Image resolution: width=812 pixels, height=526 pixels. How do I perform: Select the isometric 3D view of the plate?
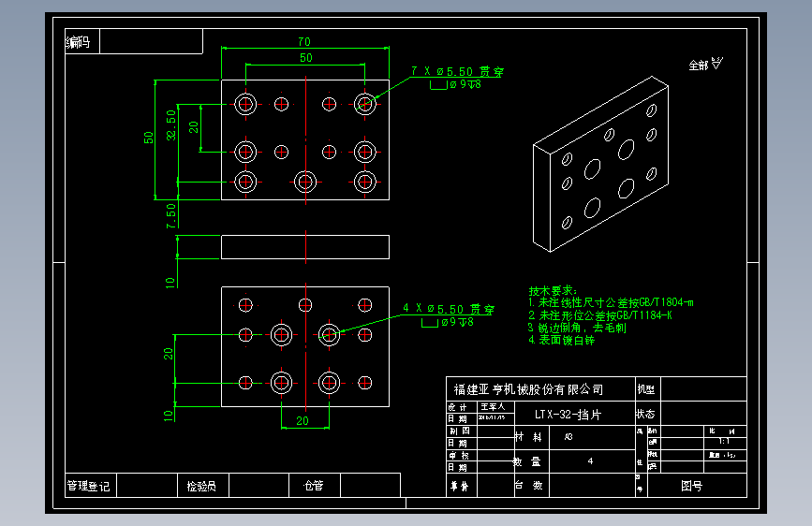(x=600, y=164)
